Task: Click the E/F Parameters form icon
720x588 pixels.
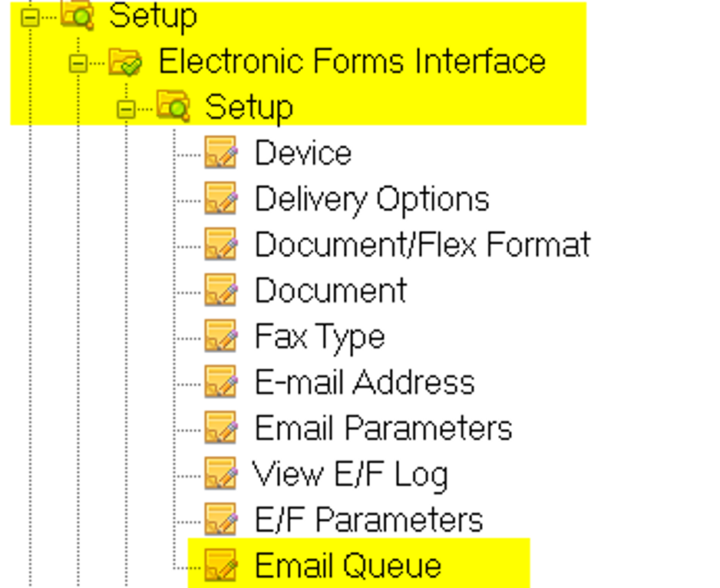Action: [221, 520]
